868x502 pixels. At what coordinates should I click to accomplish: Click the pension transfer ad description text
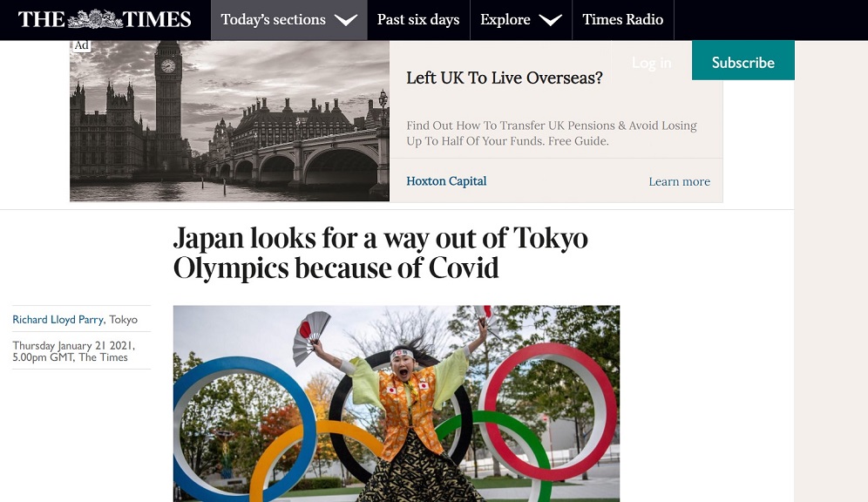(552, 133)
